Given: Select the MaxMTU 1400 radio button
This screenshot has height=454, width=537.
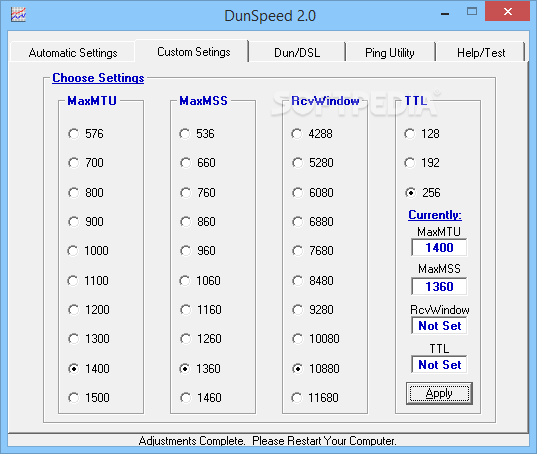Looking at the screenshot, I should 89,369.
